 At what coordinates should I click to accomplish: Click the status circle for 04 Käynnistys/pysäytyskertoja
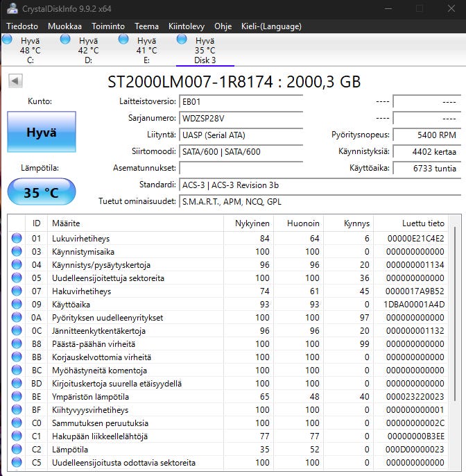click(x=17, y=264)
